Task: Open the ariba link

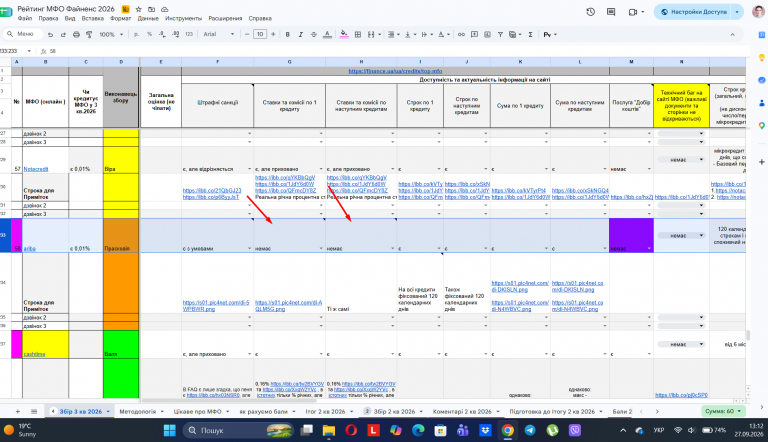Action: click(29, 248)
